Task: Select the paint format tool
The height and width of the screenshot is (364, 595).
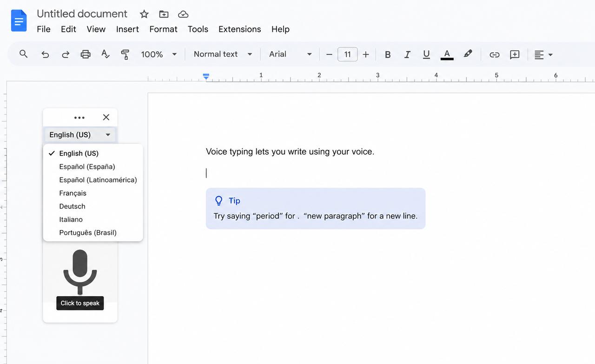Action: [125, 54]
